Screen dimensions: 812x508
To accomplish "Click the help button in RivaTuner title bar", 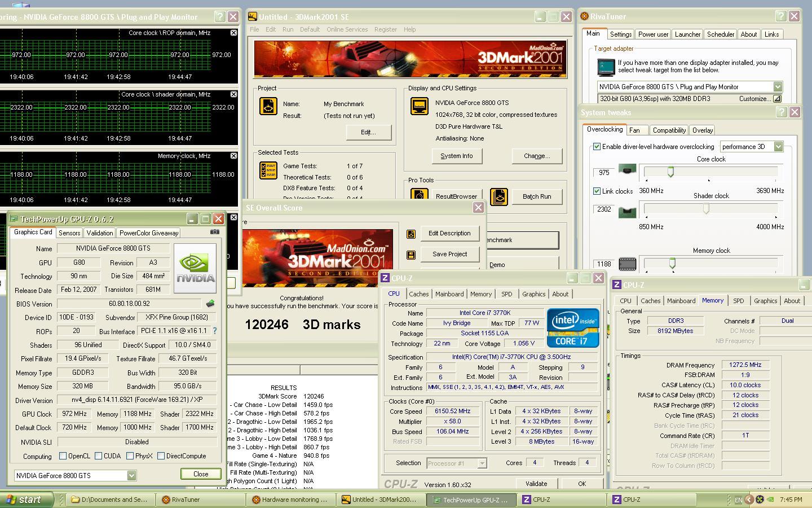I will (781, 16).
